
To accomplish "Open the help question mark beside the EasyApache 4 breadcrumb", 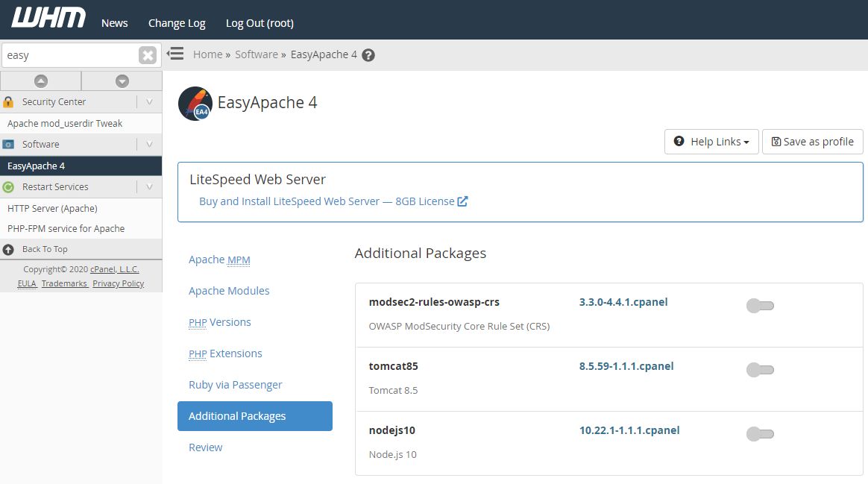I will (368, 55).
